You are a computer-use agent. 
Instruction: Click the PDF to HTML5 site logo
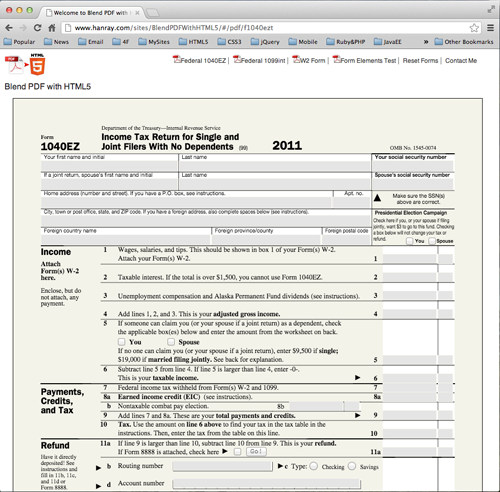25,64
